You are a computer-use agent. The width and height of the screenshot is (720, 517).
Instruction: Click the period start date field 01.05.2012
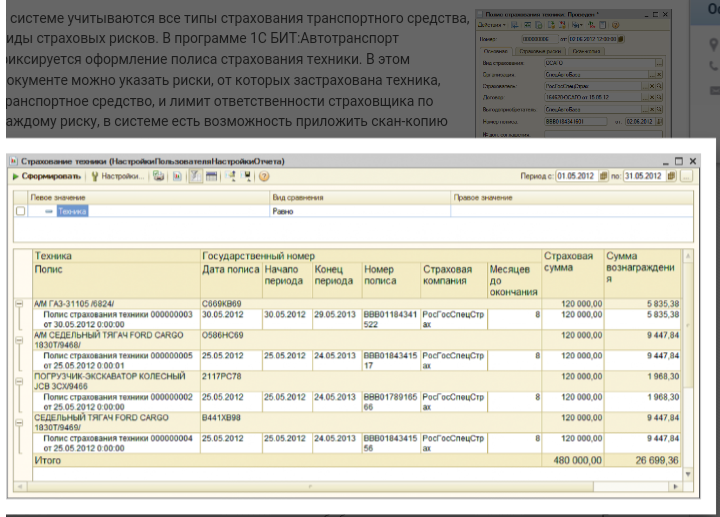[576, 176]
